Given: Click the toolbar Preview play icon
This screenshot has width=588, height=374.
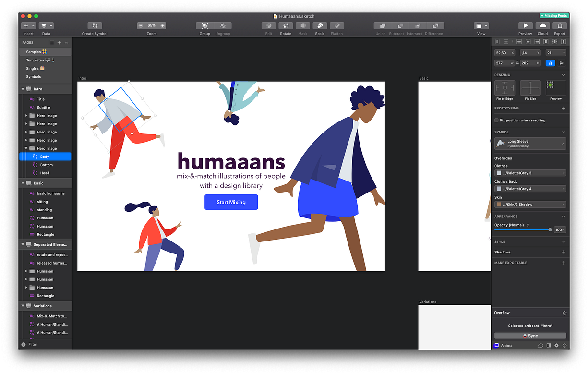Looking at the screenshot, I should 525,25.
